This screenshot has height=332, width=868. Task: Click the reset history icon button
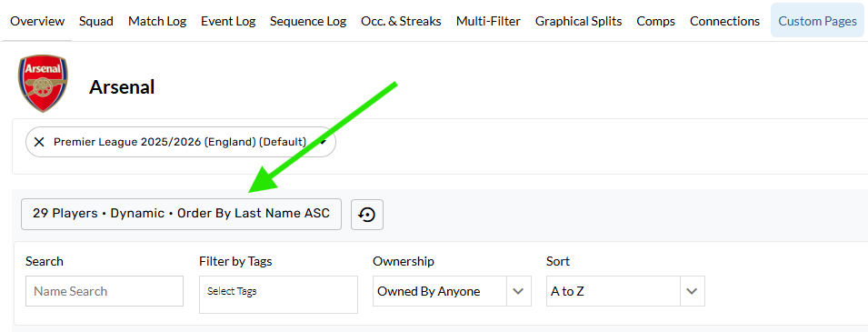[x=367, y=215]
